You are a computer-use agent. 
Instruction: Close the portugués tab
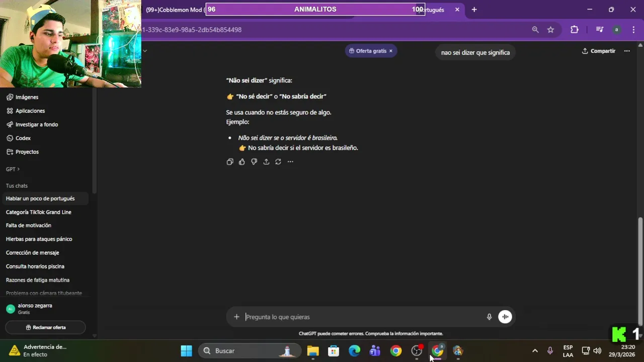(457, 10)
